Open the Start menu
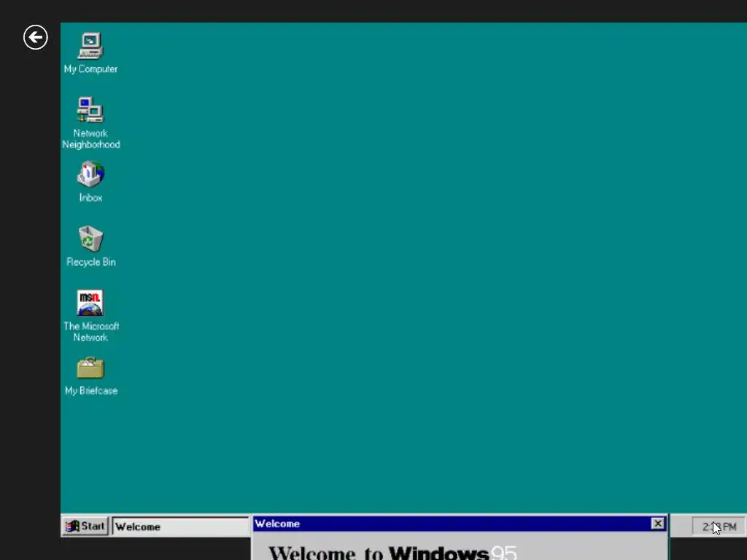The width and height of the screenshot is (747, 560). 86,526
